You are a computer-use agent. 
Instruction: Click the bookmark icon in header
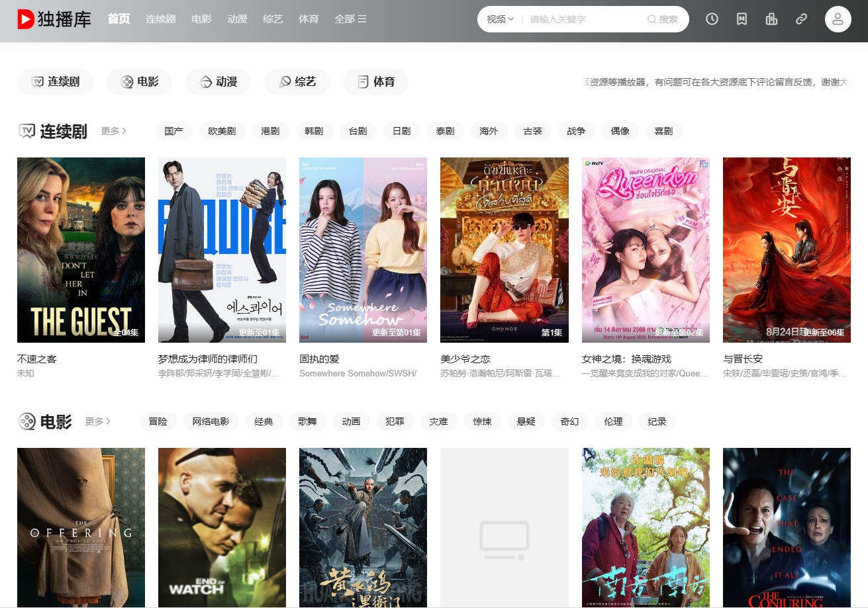tap(742, 19)
